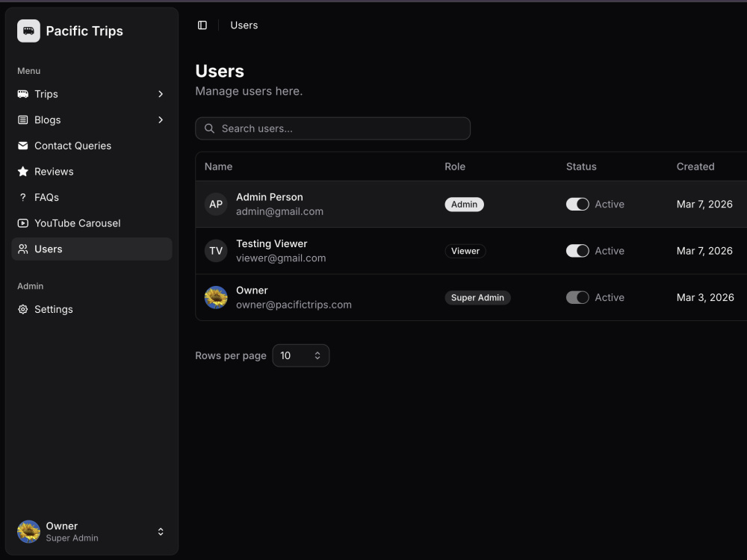The height and width of the screenshot is (560, 747).
Task: Open the Owner account switcher chevron
Action: point(161,532)
